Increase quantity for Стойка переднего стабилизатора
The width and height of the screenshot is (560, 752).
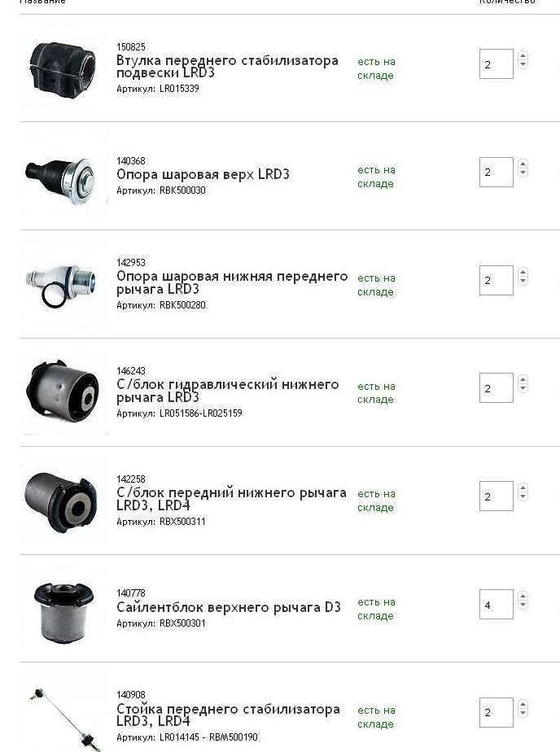[x=523, y=705]
